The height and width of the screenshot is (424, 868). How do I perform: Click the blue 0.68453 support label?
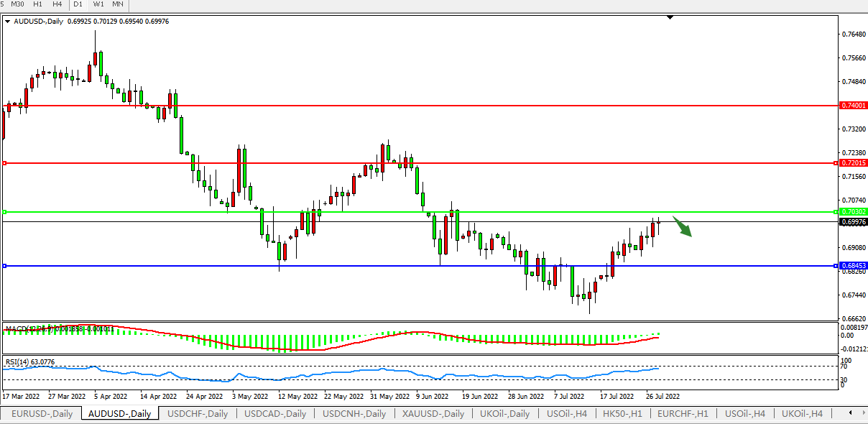coord(854,266)
